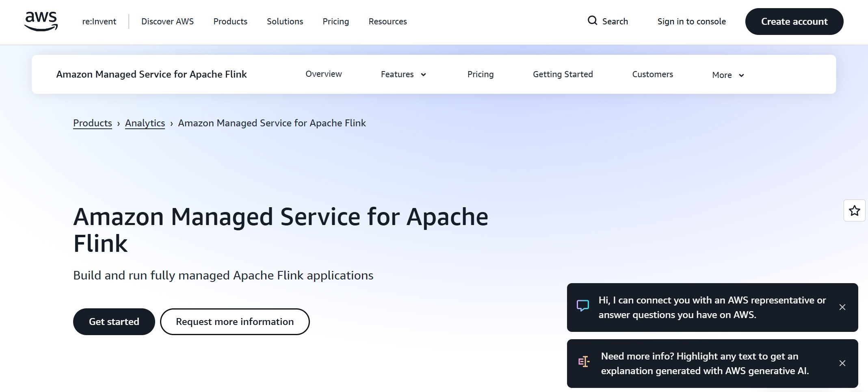
Task: Open Sign in to console
Action: pos(692,21)
